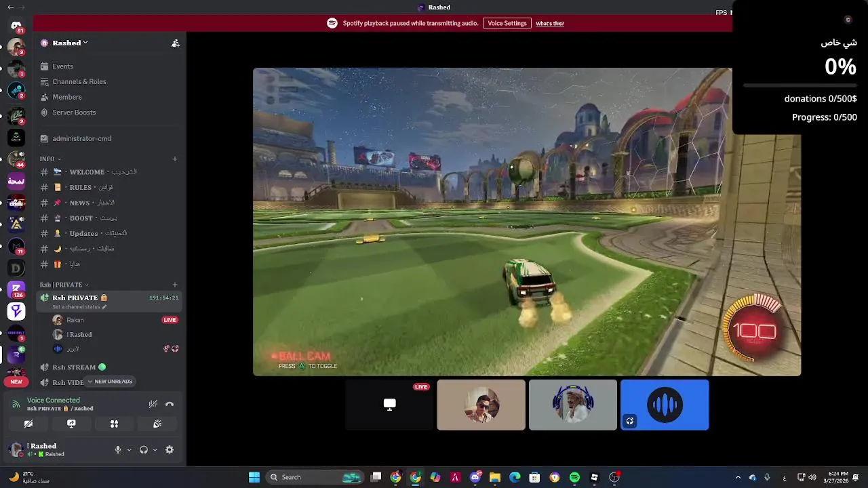This screenshot has width=868, height=488.
Task: Open the Windows Start menu
Action: (254, 477)
